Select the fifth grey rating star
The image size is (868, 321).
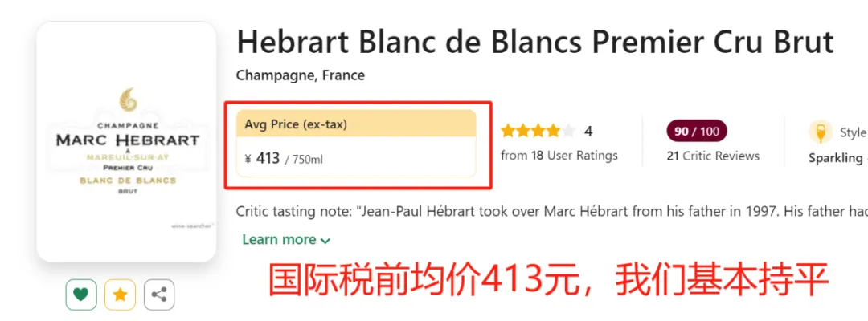[568, 131]
